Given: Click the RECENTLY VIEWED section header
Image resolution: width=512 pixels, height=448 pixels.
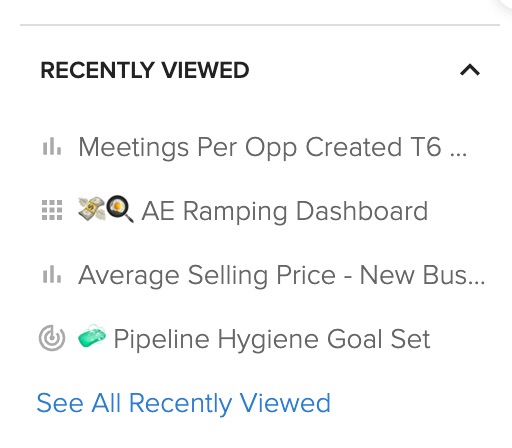Looking at the screenshot, I should click(145, 70).
